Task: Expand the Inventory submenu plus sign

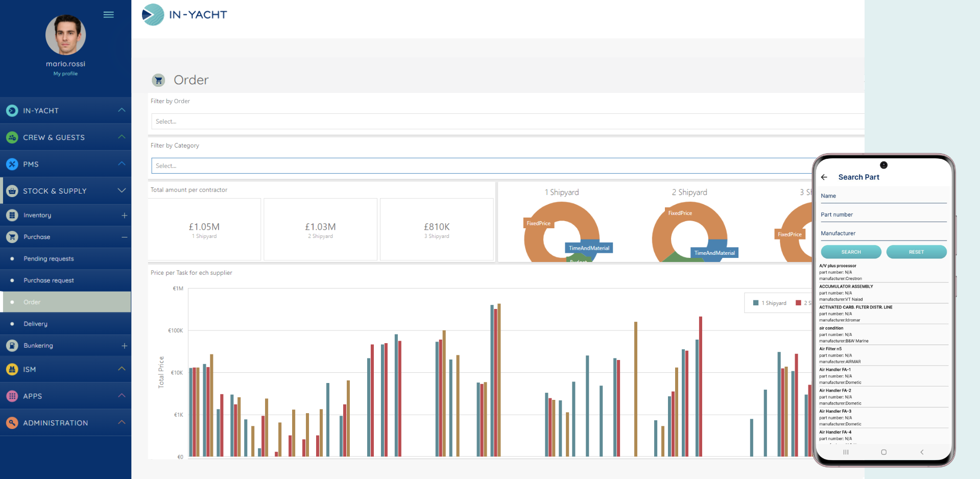Action: [x=124, y=215]
